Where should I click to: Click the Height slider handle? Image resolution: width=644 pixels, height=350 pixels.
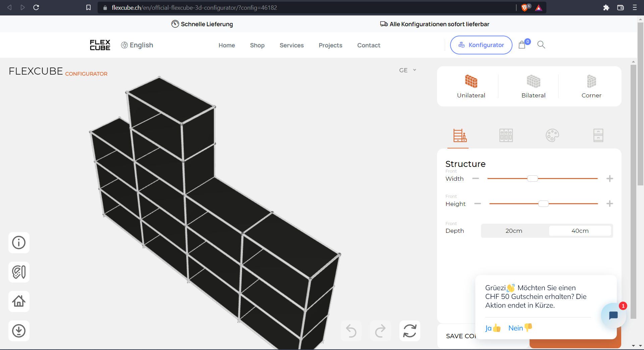coord(543,204)
